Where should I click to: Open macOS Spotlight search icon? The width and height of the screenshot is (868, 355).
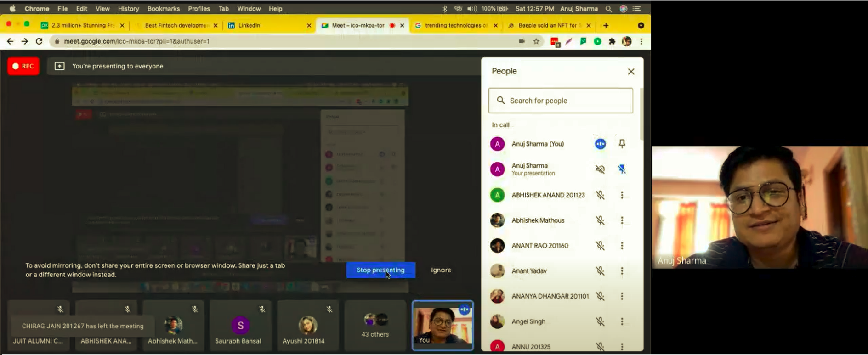608,9
